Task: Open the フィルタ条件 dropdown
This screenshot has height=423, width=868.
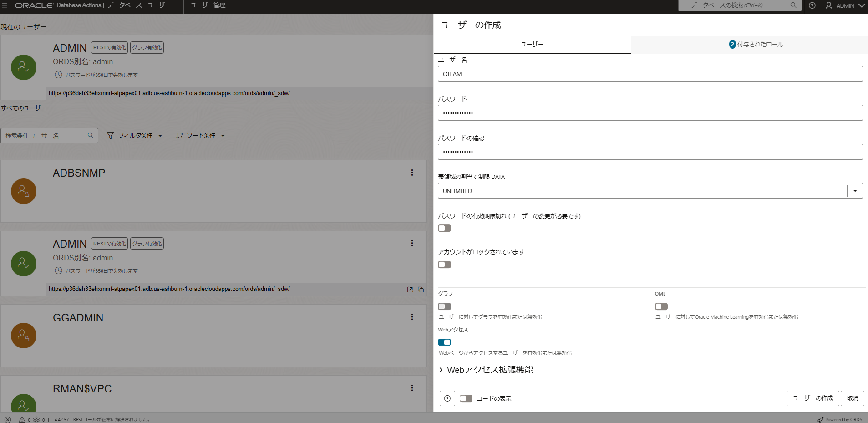Action: [x=135, y=136]
